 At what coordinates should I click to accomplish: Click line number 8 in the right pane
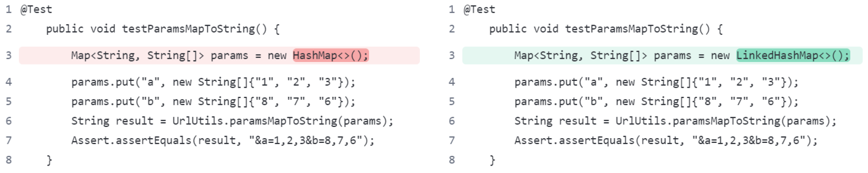click(452, 160)
